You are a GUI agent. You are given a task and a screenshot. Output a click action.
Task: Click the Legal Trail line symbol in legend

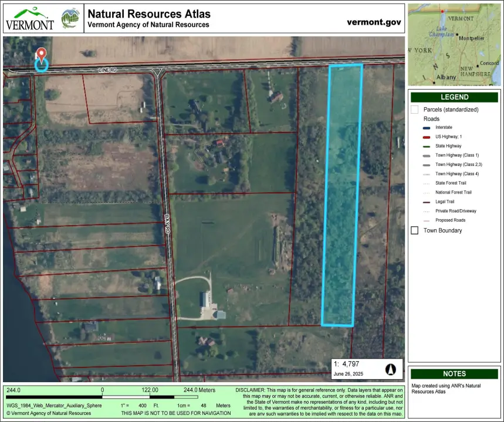point(426,202)
